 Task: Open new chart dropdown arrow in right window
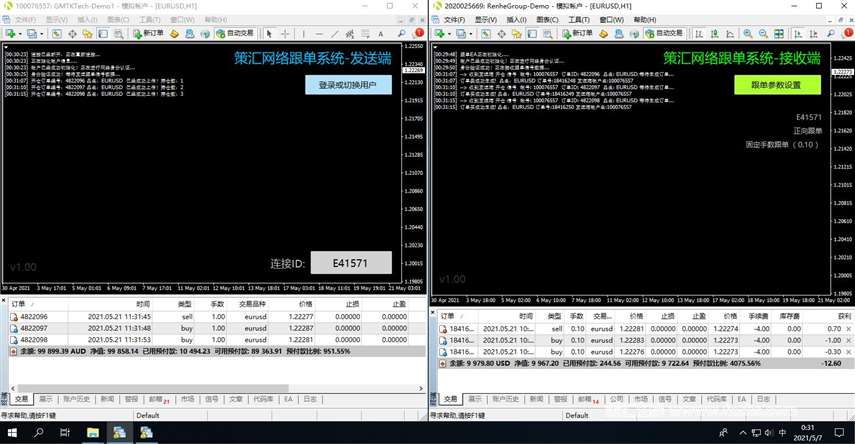coord(449,34)
